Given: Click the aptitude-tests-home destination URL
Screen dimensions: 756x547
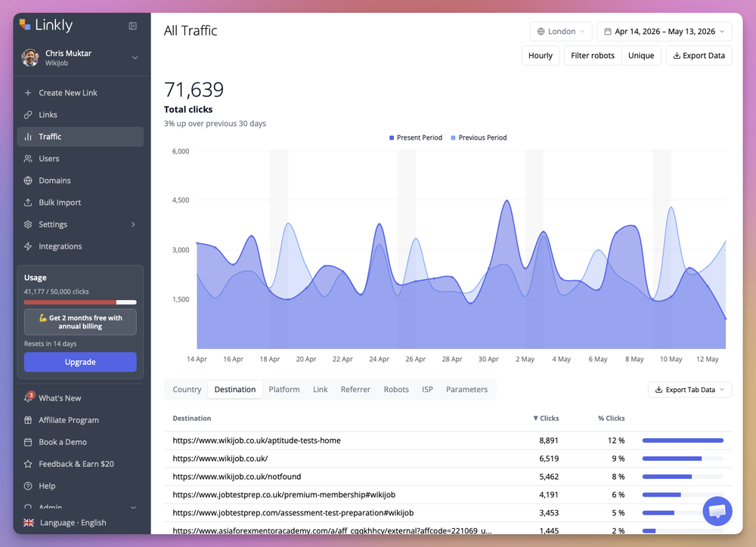Looking at the screenshot, I should pyautogui.click(x=256, y=440).
